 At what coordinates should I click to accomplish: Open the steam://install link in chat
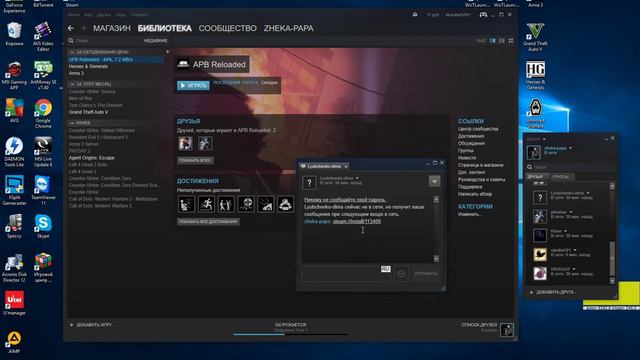pos(357,221)
